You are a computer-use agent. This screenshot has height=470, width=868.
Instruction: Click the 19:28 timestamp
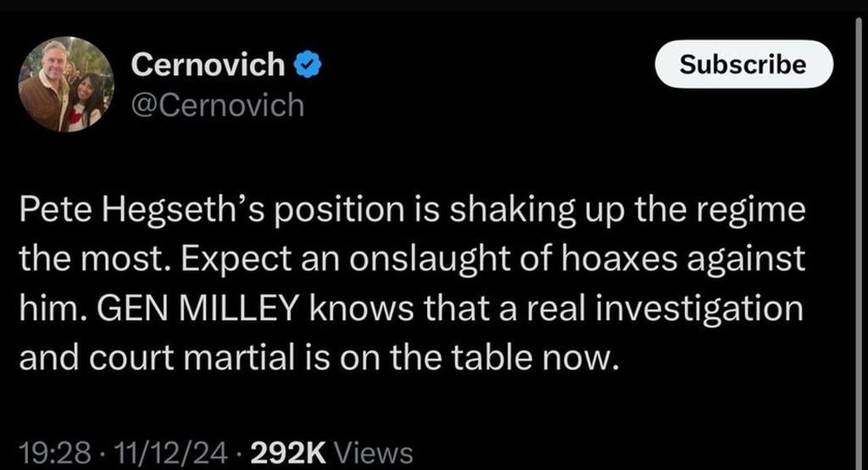54,453
